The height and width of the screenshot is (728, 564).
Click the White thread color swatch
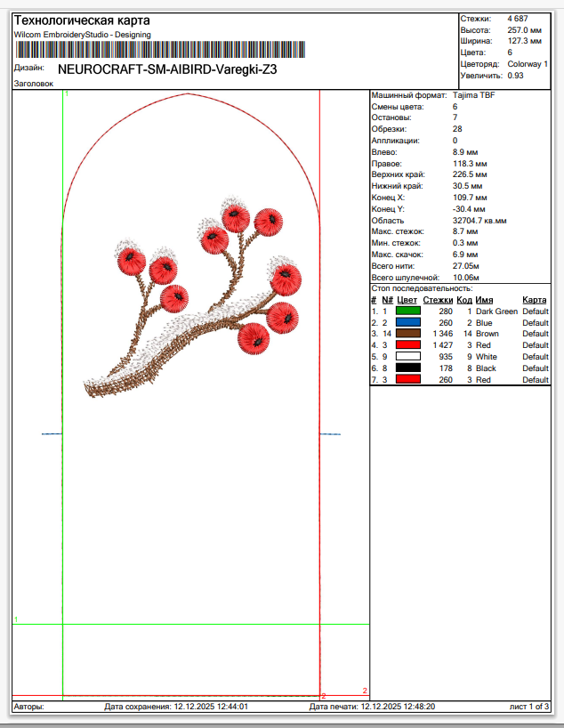407,357
